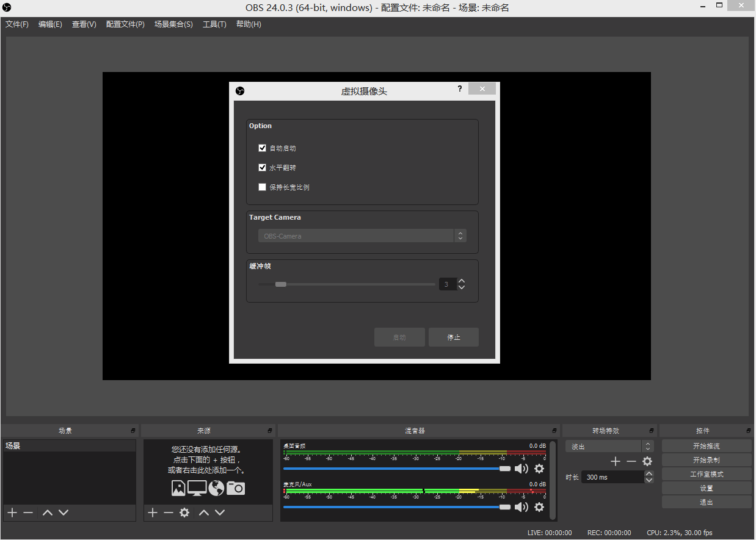This screenshot has width=756, height=540.
Task: Click the browser source globe icon
Action: point(216,488)
